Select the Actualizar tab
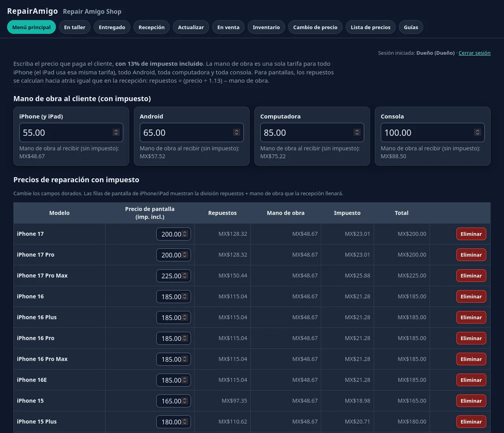 click(191, 27)
